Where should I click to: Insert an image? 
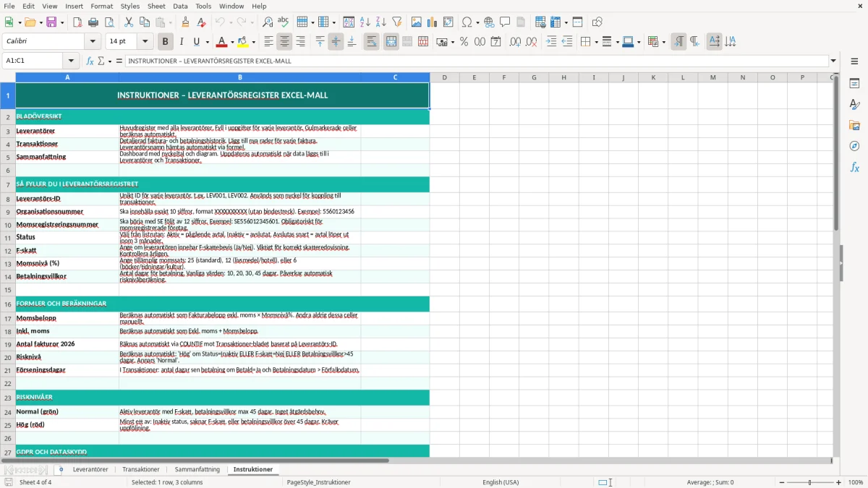(417, 22)
